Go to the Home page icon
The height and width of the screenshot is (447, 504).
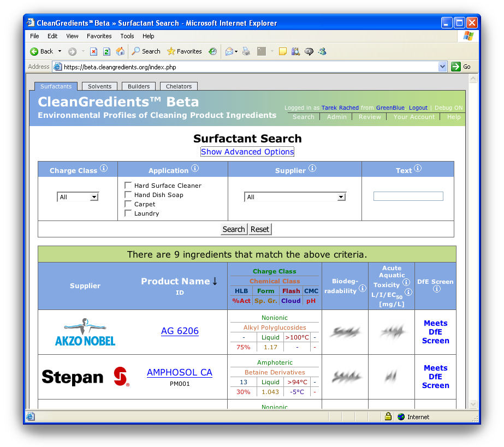click(120, 51)
